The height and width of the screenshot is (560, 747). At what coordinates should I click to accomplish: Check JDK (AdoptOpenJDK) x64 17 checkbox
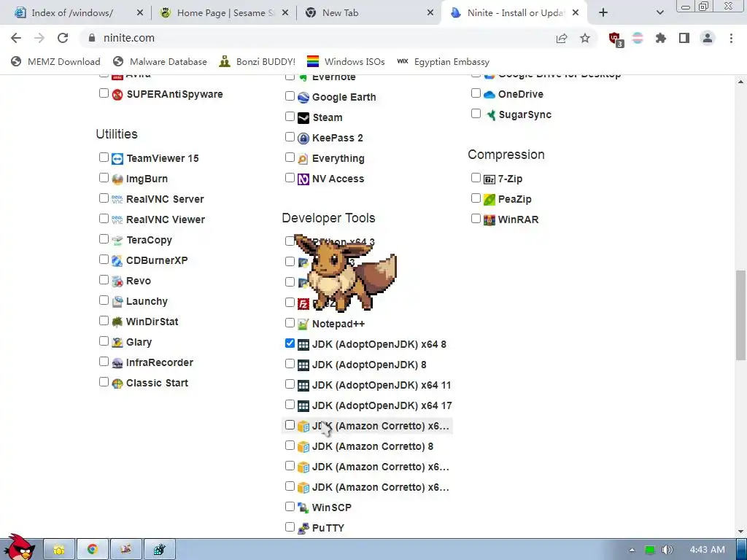click(290, 405)
